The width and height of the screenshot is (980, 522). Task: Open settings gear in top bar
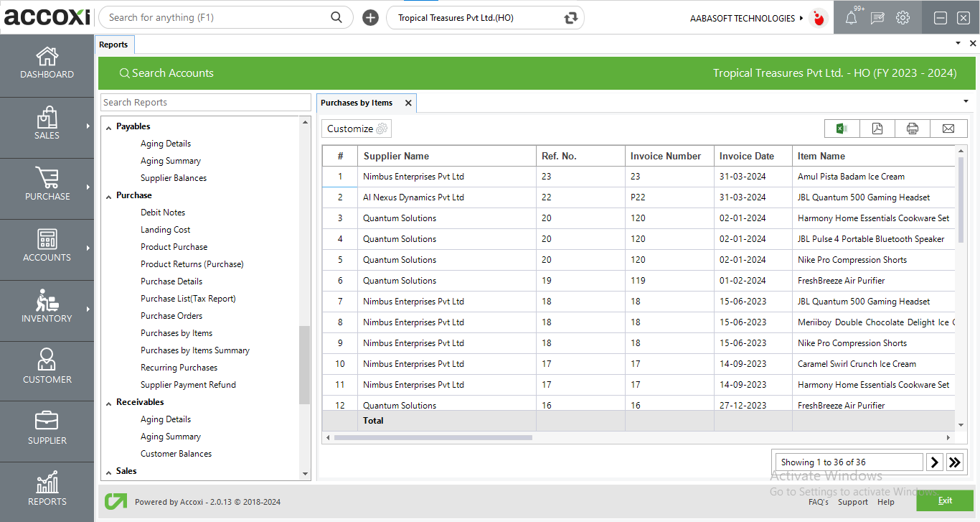(x=903, y=18)
